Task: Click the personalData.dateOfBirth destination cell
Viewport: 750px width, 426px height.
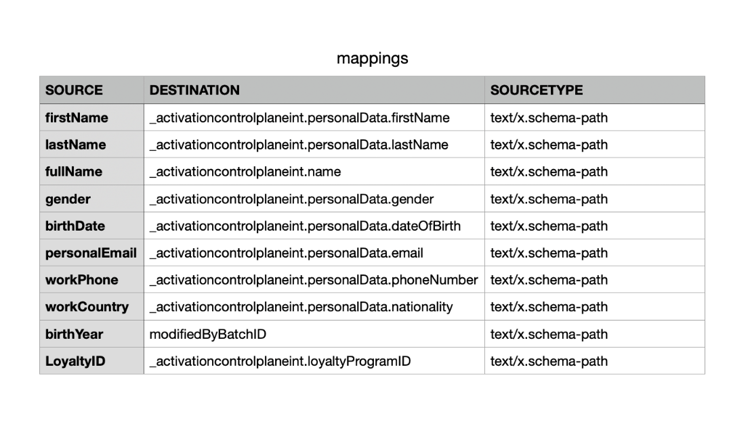Action: [314, 226]
